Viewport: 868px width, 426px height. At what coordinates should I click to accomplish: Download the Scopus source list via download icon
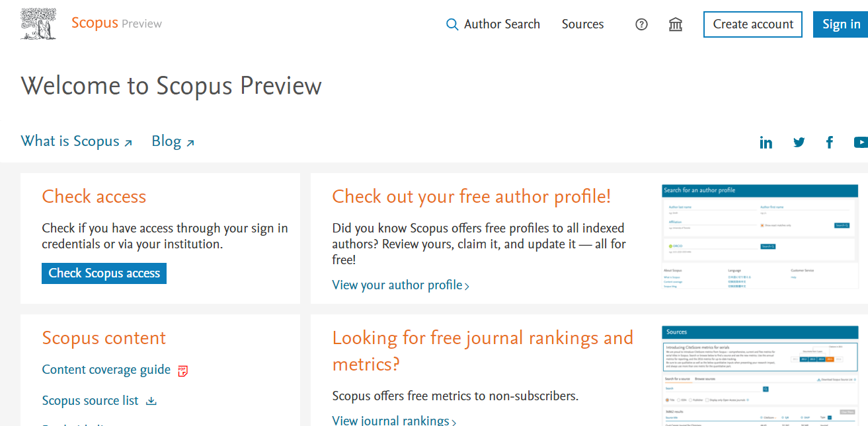point(151,401)
